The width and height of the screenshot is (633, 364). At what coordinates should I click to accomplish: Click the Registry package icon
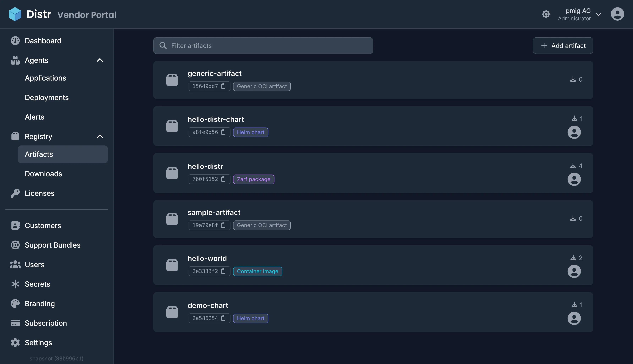15,137
